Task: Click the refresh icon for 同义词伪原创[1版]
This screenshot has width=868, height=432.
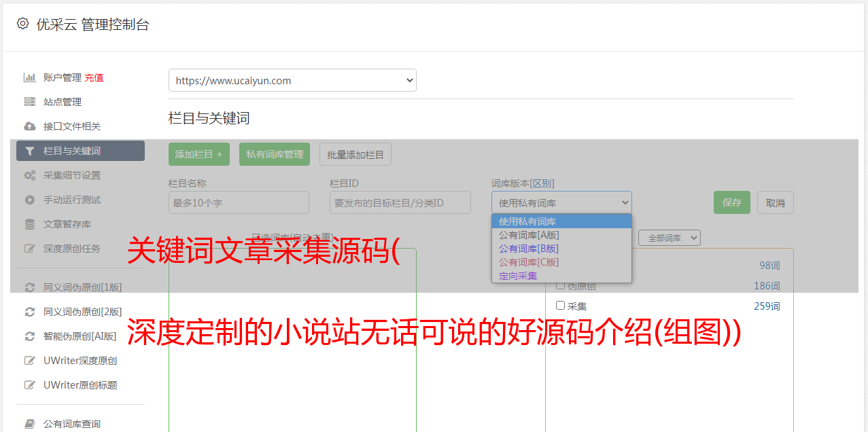Action: point(29,287)
